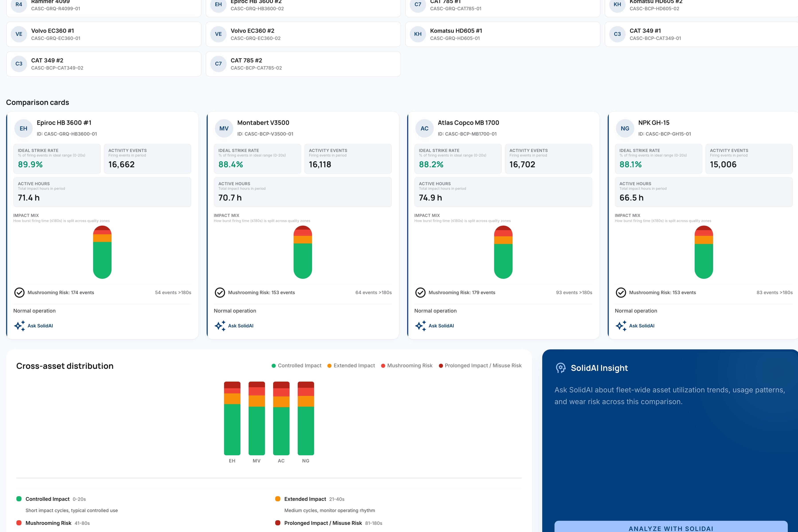Click the sparkle icon in Montabert V3500 card

[x=220, y=326]
